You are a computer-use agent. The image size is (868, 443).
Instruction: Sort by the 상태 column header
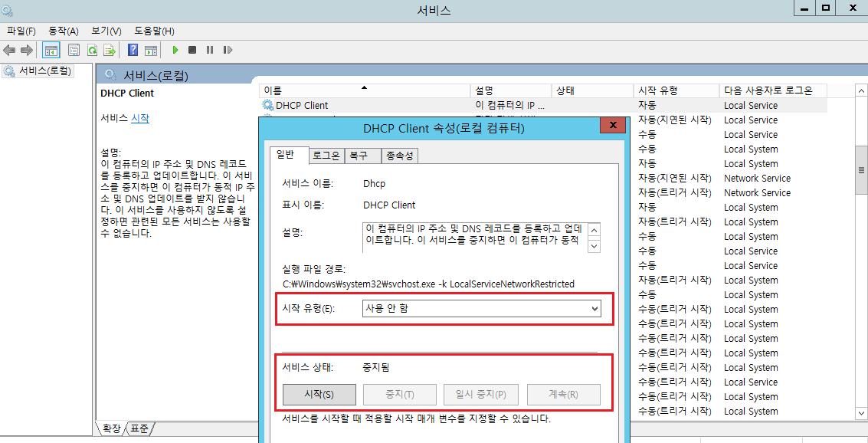coord(593,90)
